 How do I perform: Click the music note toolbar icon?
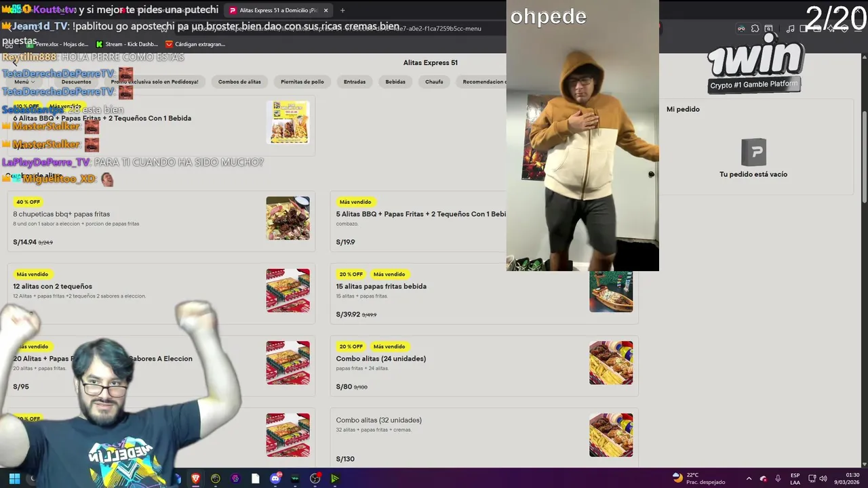[790, 28]
